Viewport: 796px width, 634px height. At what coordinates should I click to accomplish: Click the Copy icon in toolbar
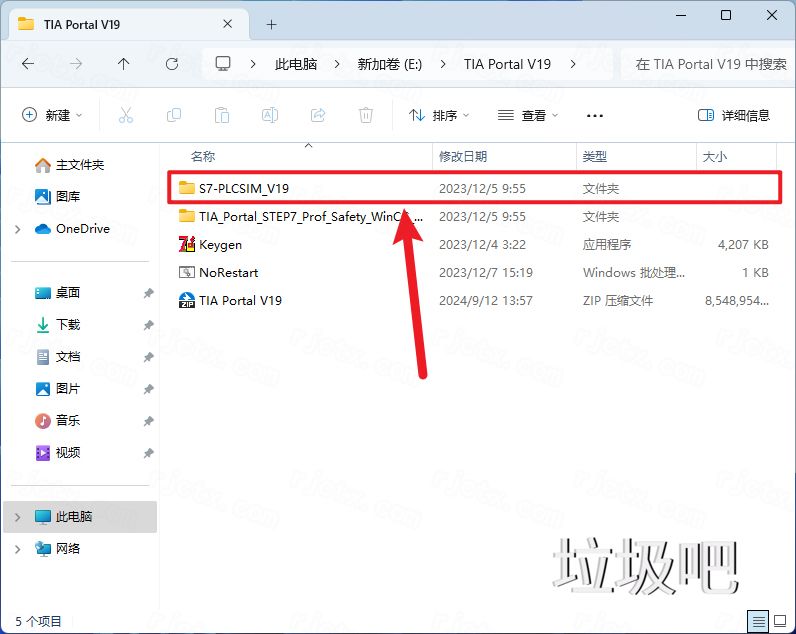(174, 115)
